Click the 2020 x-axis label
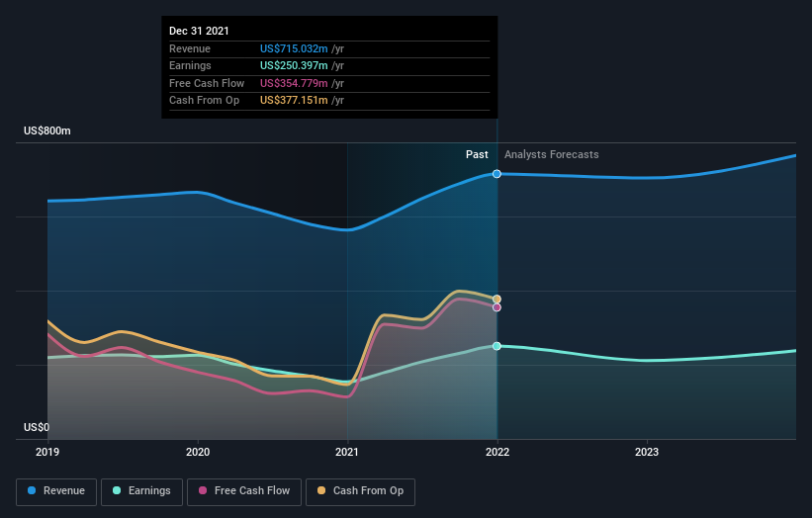This screenshot has width=812, height=518. pos(198,453)
